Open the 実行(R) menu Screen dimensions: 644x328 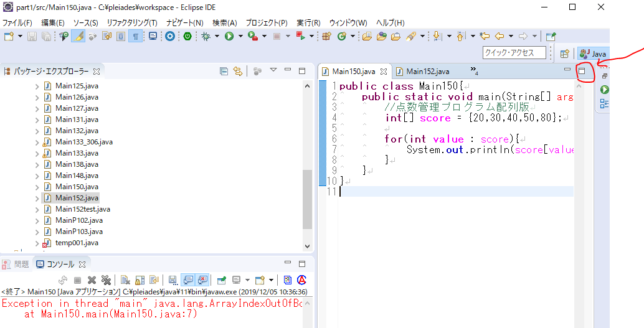[x=308, y=22]
